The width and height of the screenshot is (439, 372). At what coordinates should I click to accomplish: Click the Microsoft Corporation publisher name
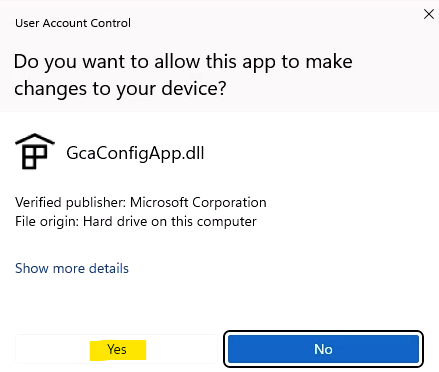tap(198, 203)
